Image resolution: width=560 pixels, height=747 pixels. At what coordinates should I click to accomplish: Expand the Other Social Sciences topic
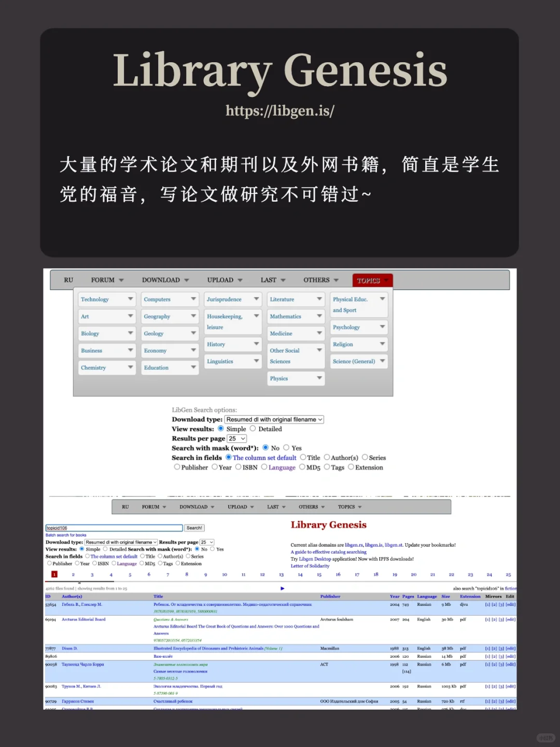click(x=296, y=356)
